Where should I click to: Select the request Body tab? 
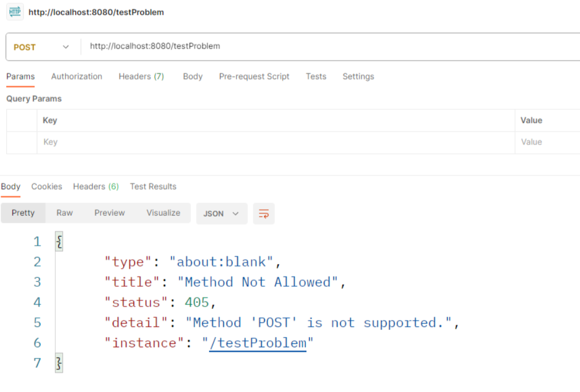[192, 76]
